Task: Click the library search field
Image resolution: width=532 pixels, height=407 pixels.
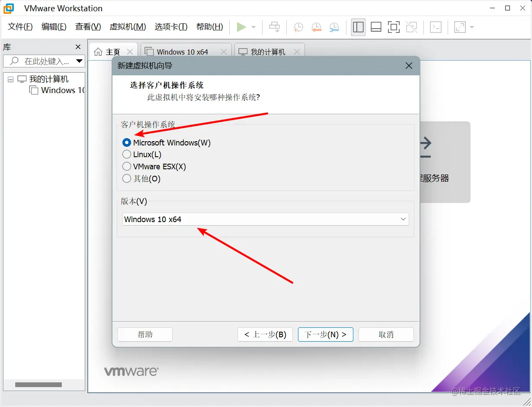Action: coord(43,61)
